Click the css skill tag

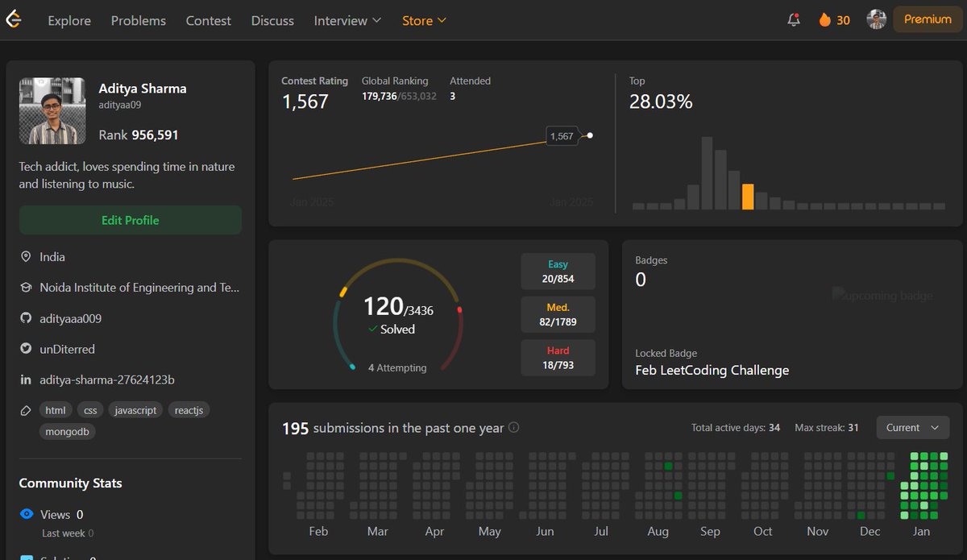90,410
